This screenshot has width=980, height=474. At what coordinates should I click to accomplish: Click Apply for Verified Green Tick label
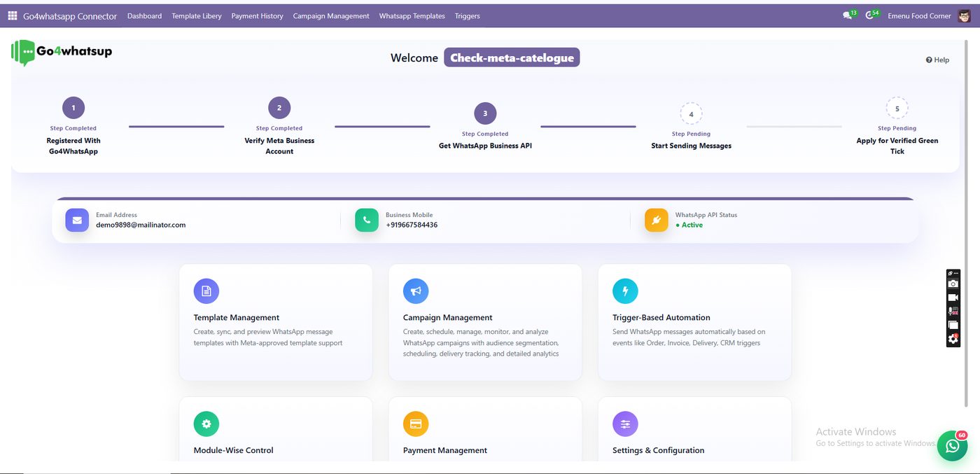[897, 146]
